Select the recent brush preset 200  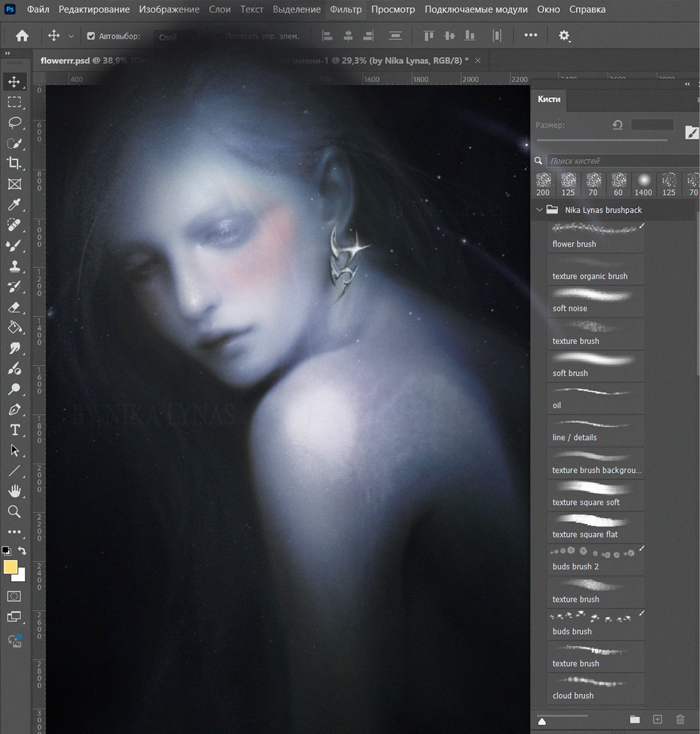click(x=543, y=184)
